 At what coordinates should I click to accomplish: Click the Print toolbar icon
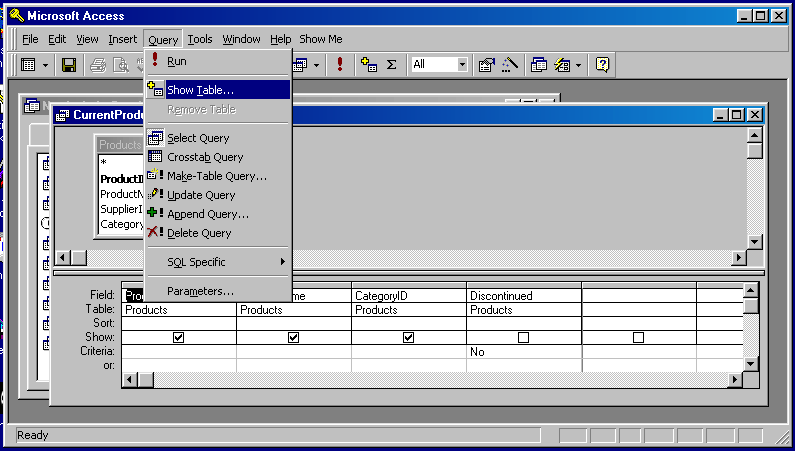coord(98,65)
